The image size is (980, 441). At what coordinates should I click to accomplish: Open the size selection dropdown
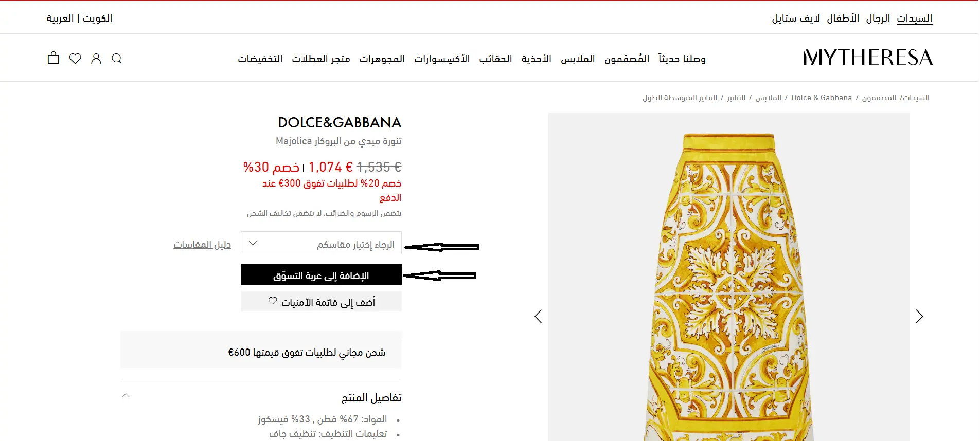pos(321,243)
